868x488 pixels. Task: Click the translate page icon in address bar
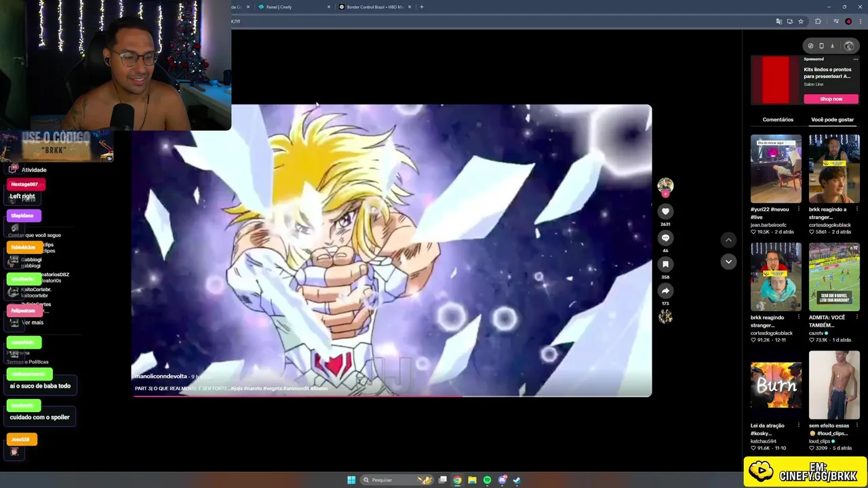(x=778, y=21)
